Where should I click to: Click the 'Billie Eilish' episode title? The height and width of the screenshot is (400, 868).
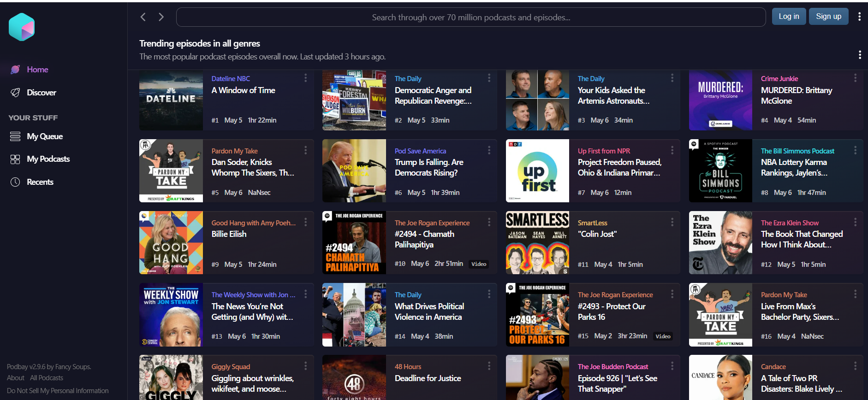[x=229, y=234]
